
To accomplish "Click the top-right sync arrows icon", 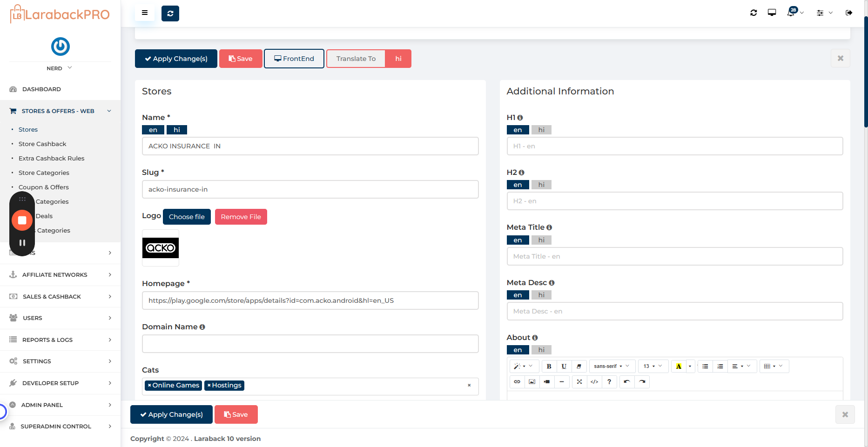I will (x=754, y=13).
